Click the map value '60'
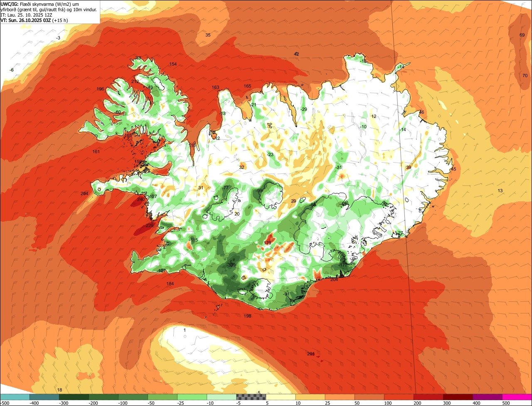This screenshot has height=406, width=532. click(x=118, y=112)
